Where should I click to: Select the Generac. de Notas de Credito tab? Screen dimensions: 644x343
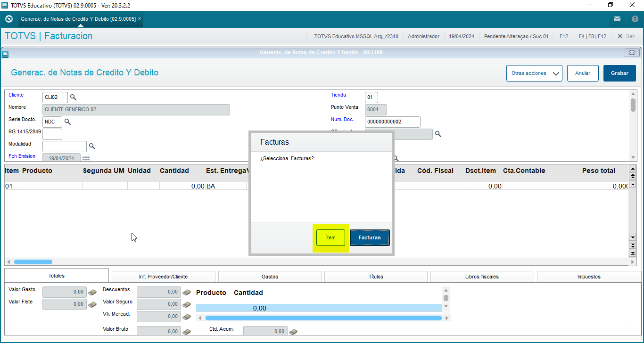click(x=78, y=19)
